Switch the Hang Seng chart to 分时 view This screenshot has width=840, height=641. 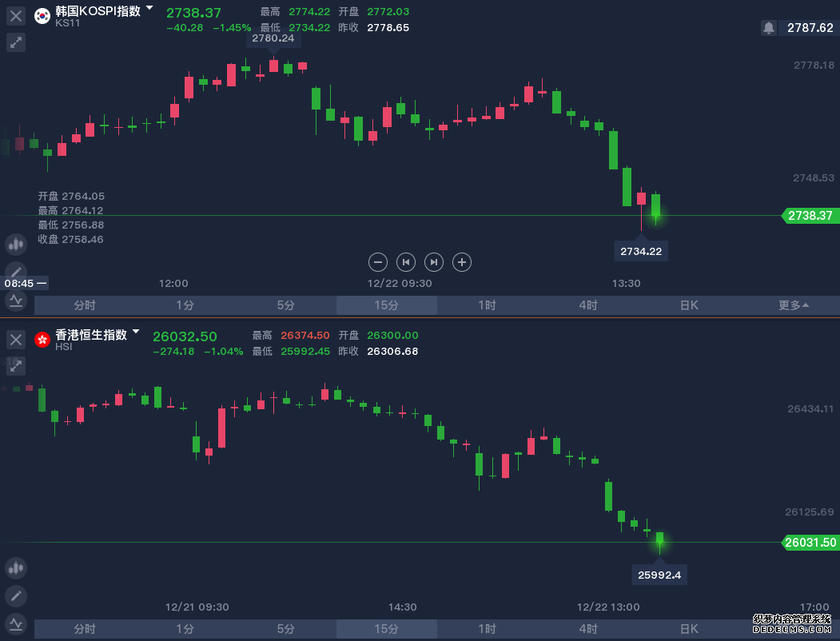[x=85, y=629]
